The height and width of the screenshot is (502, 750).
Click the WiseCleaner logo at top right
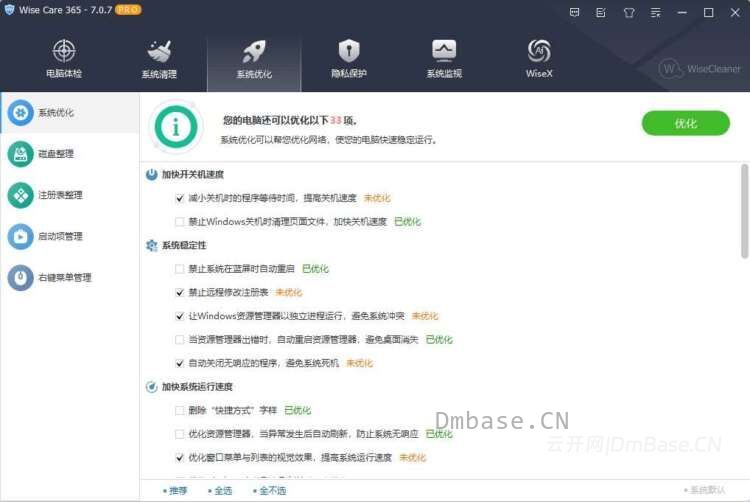699,69
